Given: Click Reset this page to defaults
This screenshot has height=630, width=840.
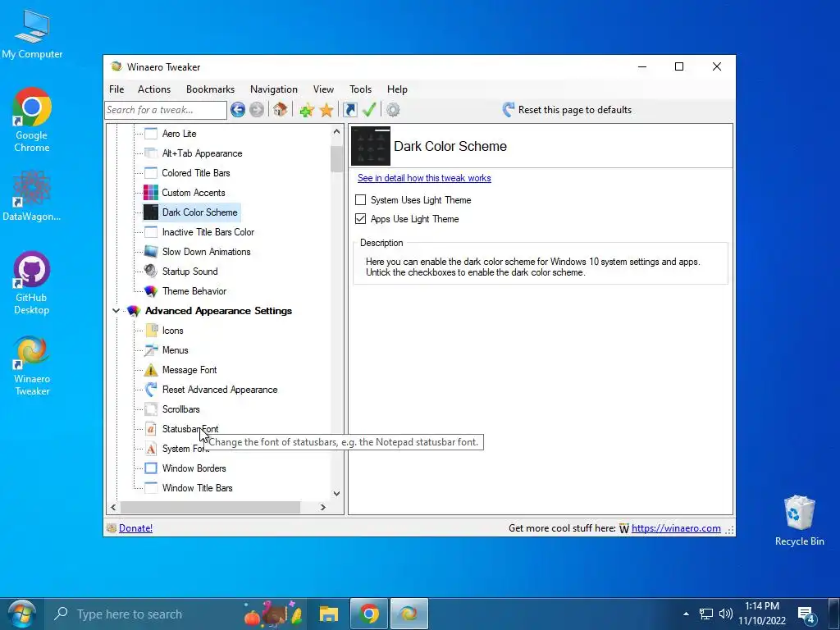Looking at the screenshot, I should pos(567,110).
